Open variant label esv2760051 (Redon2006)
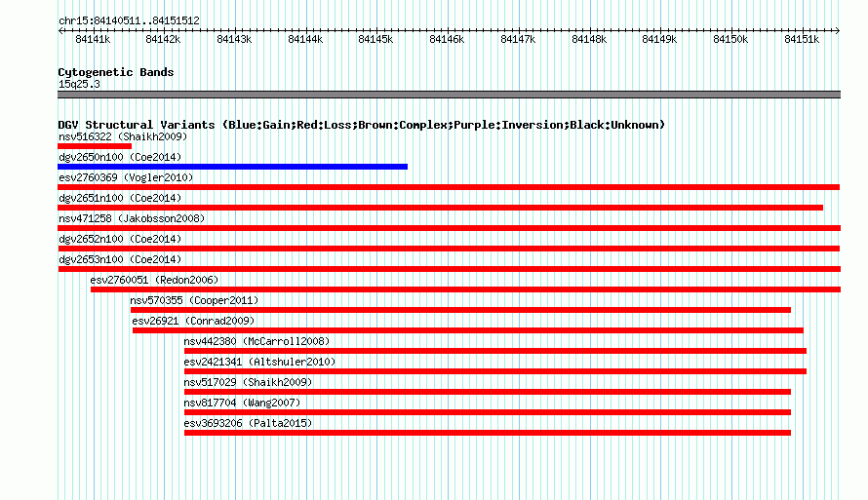The width and height of the screenshot is (868, 500). pos(154,280)
